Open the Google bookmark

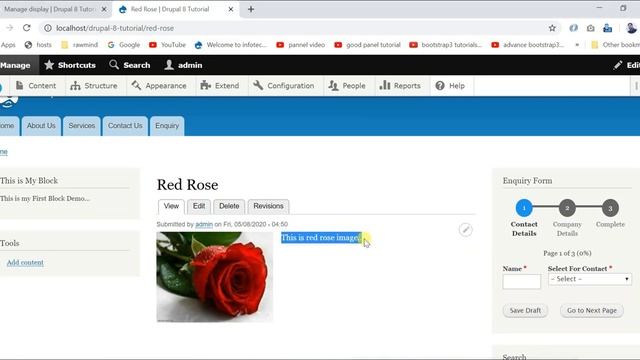click(x=124, y=45)
